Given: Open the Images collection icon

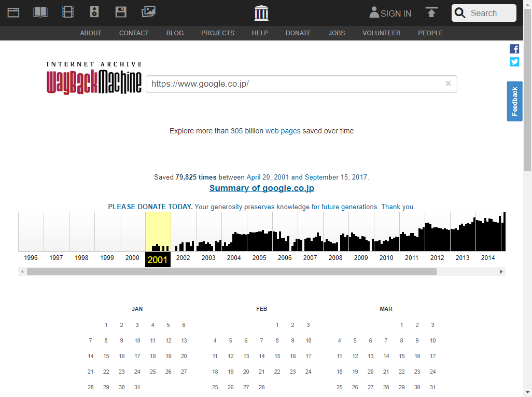Looking at the screenshot, I should (x=149, y=11).
